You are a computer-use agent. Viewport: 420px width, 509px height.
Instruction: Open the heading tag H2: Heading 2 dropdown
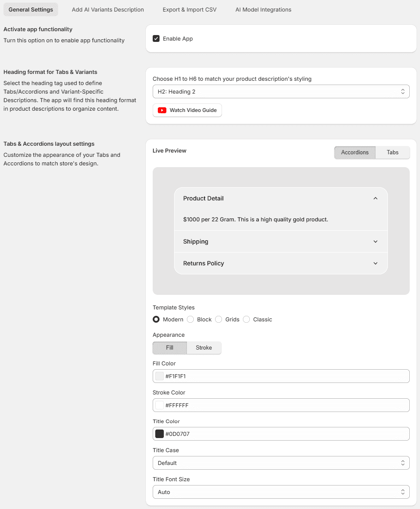(281, 91)
